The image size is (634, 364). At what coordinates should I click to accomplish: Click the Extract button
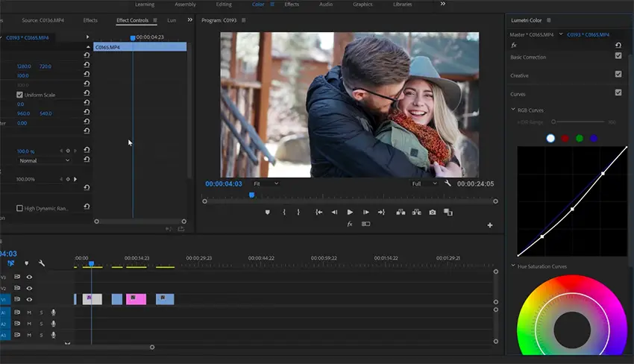416,213
